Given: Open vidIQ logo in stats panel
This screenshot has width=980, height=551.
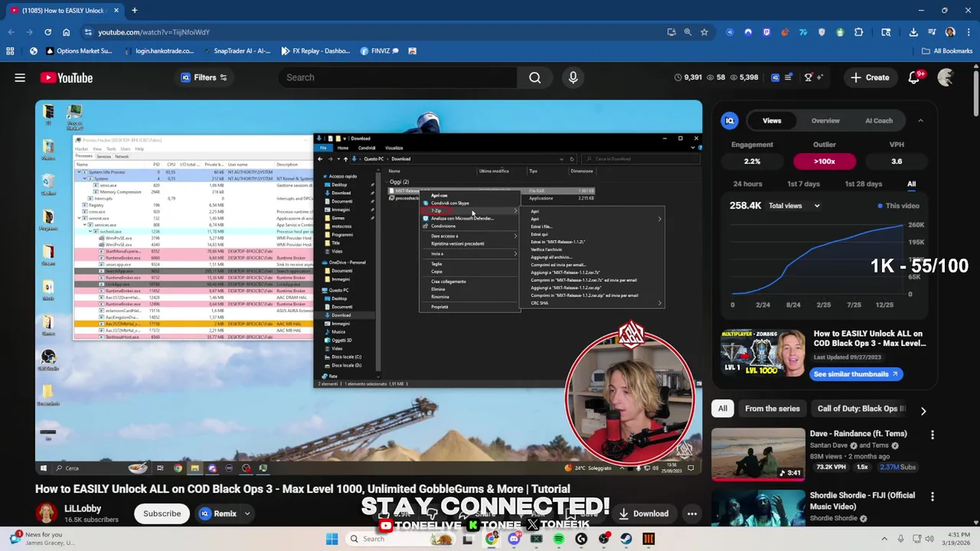Looking at the screenshot, I should (730, 121).
